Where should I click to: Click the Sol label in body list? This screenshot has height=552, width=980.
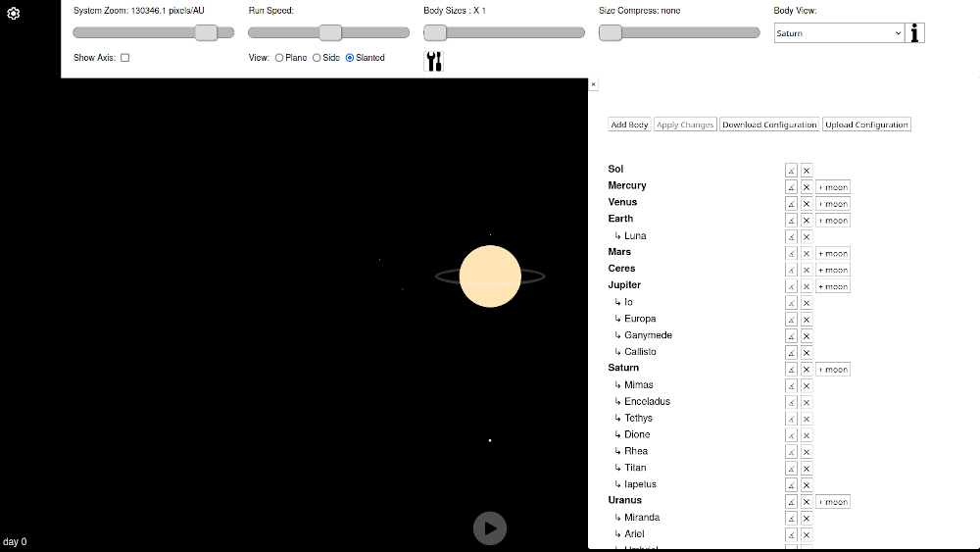[x=615, y=169]
